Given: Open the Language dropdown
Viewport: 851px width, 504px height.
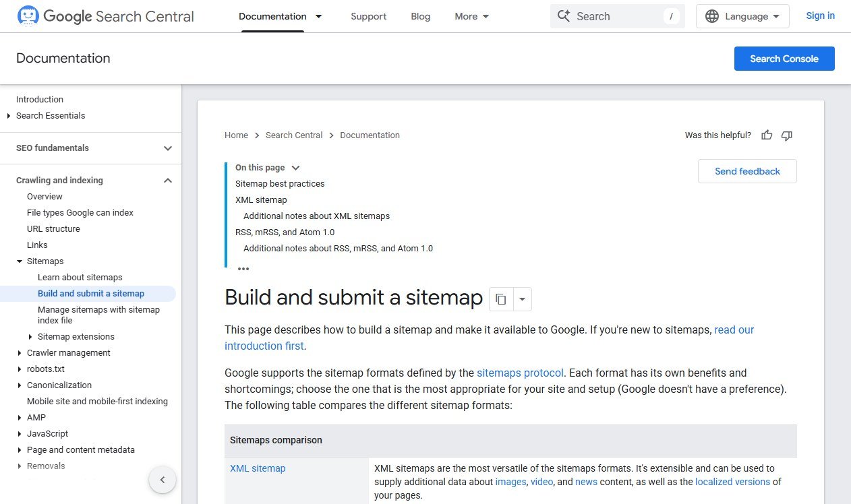Looking at the screenshot, I should point(742,16).
